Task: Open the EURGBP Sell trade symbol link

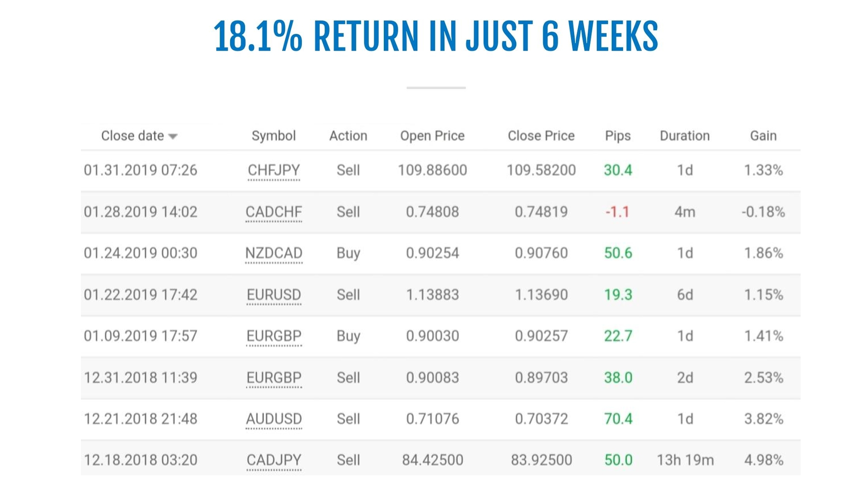Action: click(274, 378)
